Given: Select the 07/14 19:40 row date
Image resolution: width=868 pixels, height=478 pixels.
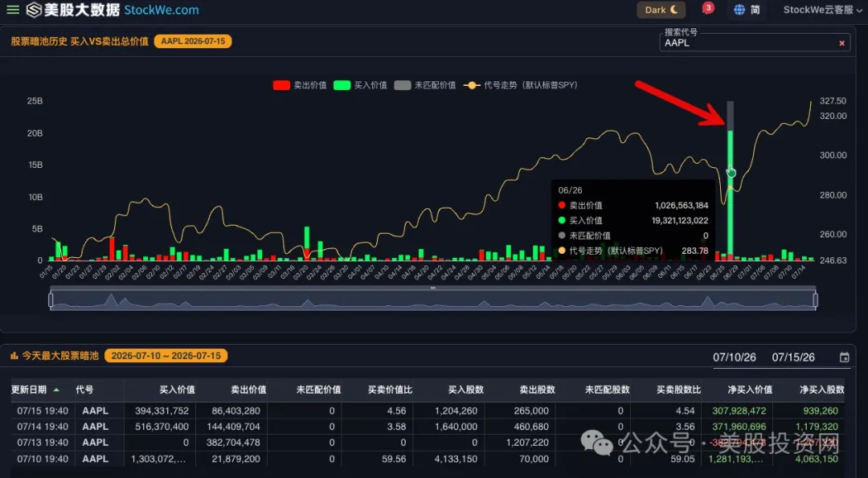Looking at the screenshot, I should pyautogui.click(x=43, y=427).
